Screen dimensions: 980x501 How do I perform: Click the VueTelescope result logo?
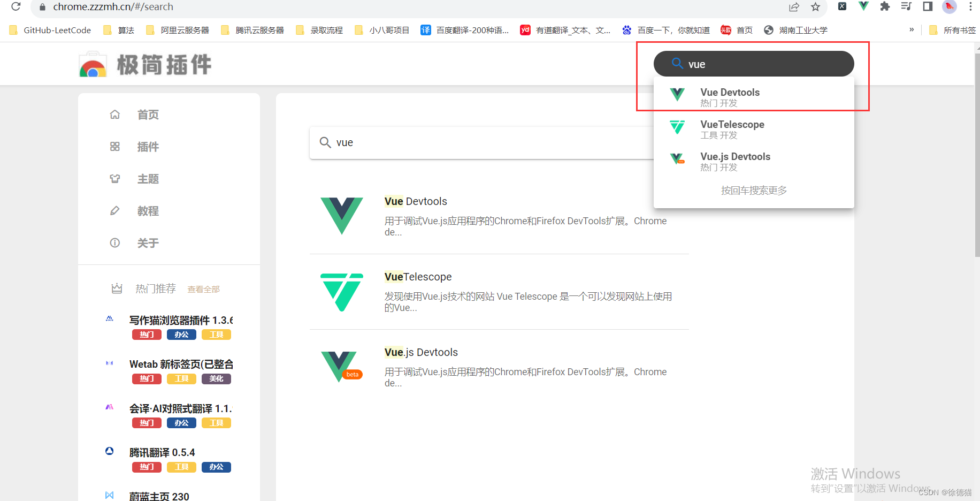click(x=341, y=293)
